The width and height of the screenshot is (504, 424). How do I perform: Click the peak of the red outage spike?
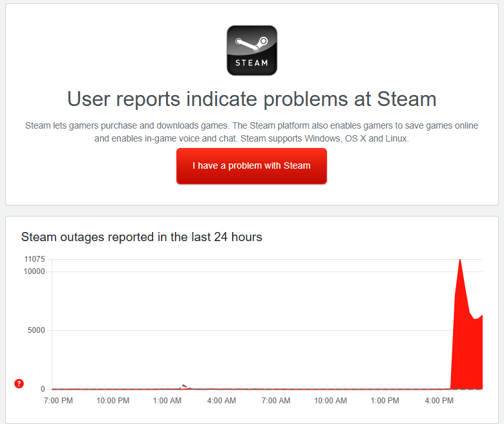[x=459, y=260]
